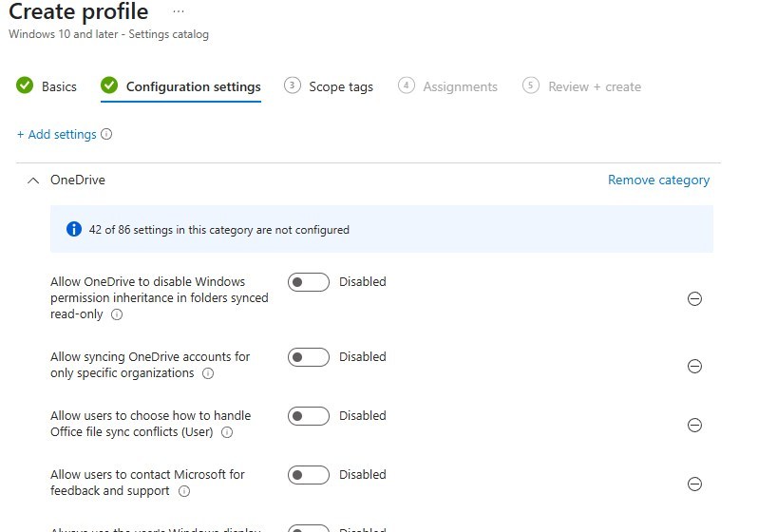Click Remove category for OneDrive

(x=658, y=180)
